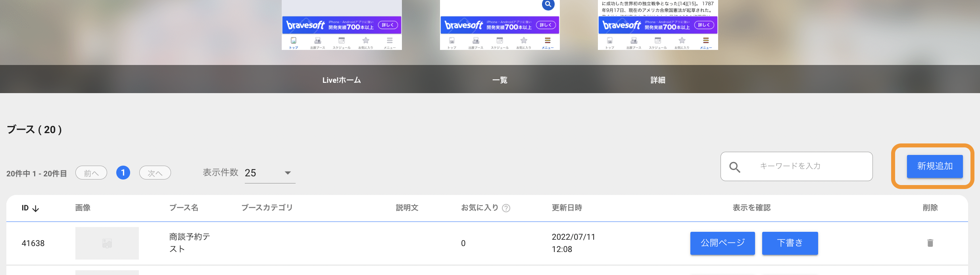Screen dimensions: 980x275
Task: Focus the キーワードを入力 search field
Action: pos(796,166)
